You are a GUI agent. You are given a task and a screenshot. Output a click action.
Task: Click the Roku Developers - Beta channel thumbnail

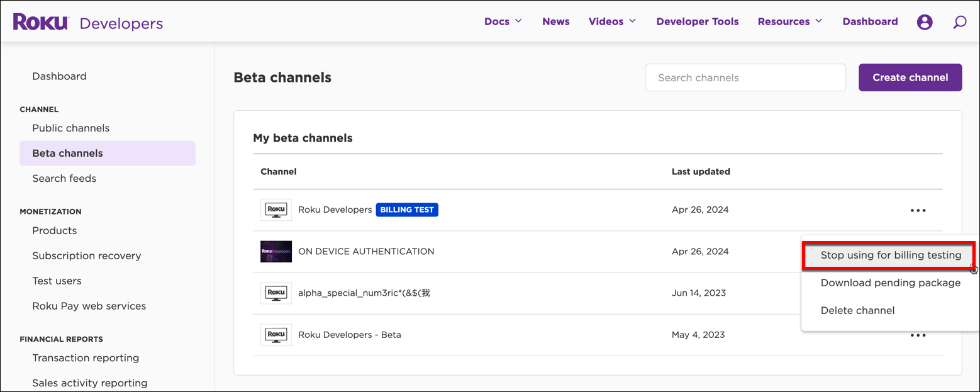pyautogui.click(x=276, y=334)
